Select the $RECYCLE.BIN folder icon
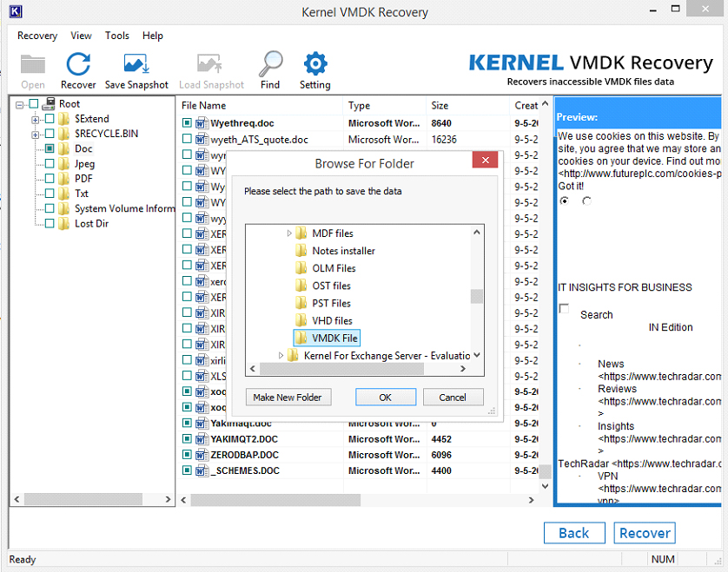This screenshot has width=728, height=572. click(x=64, y=134)
